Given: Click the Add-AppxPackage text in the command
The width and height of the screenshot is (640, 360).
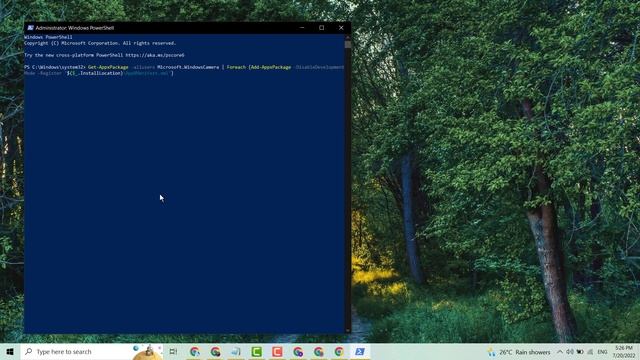Looking at the screenshot, I should pos(271,67).
